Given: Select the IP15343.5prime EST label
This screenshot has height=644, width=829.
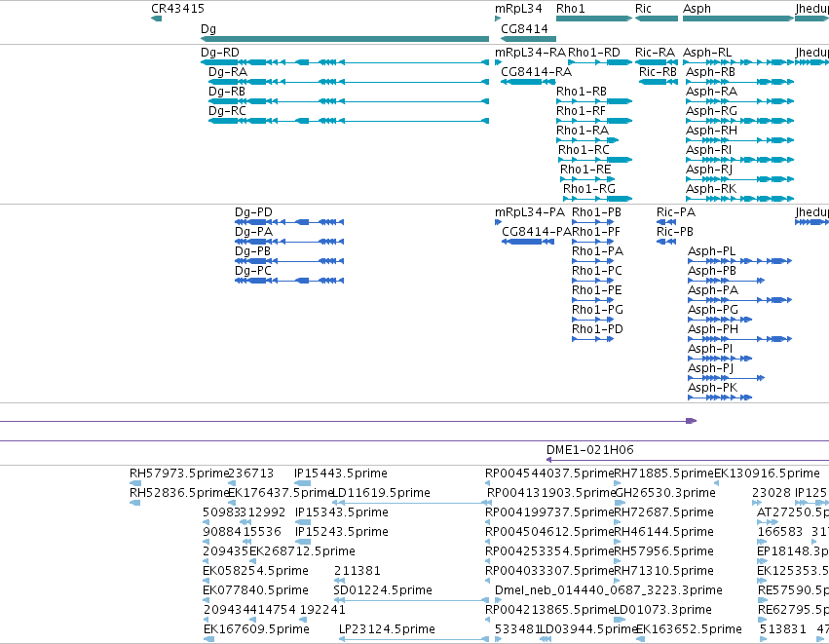Looking at the screenshot, I should click(342, 512).
